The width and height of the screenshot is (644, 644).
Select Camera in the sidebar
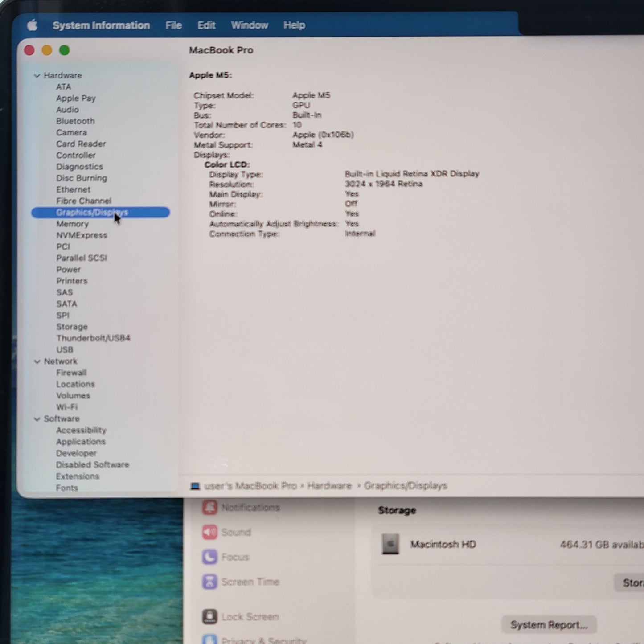pos(71,133)
